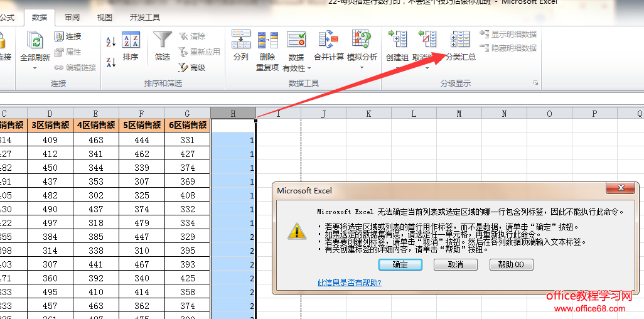Viewport: 644px width, 319px height.
Task: Sort ascending with the A-Z icon
Action: click(111, 41)
